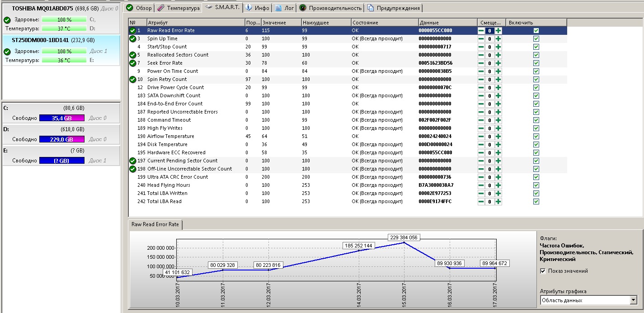Screen dimensions: 644x313
Task: Sort by the Включить column header
Action: point(536,22)
